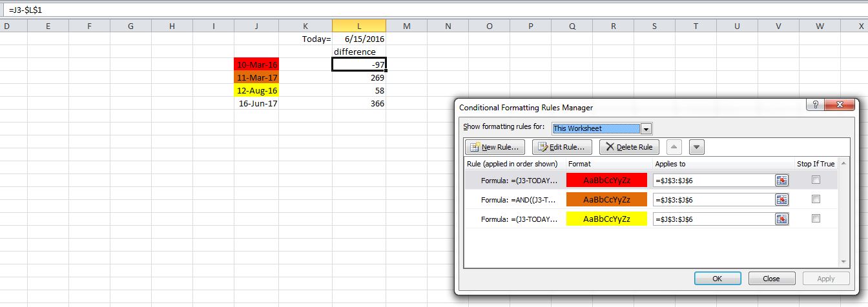Select the Today= label cell
The height and width of the screenshot is (307, 868).
coord(306,39)
